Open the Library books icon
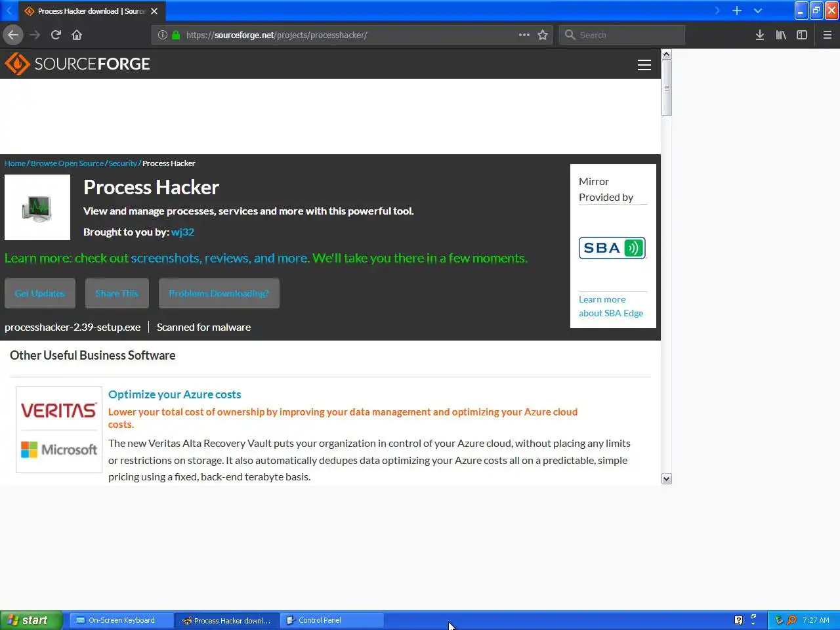This screenshot has height=630, width=840. click(781, 35)
